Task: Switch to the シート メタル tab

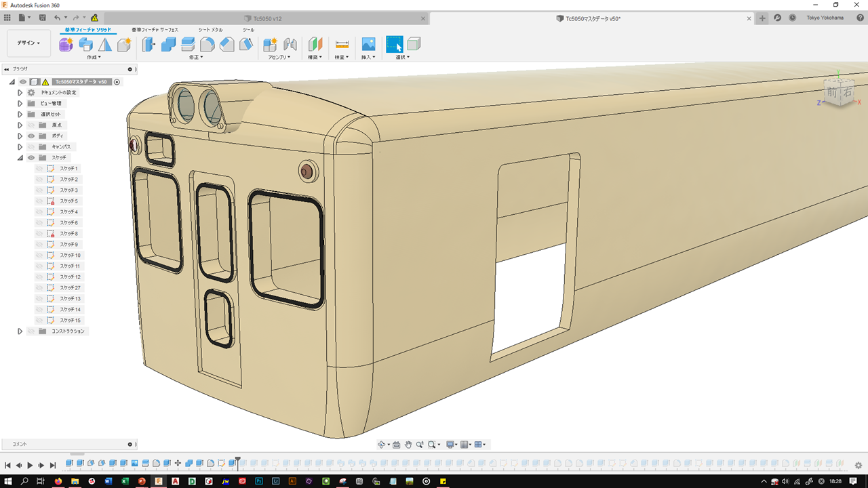Action: click(x=210, y=30)
